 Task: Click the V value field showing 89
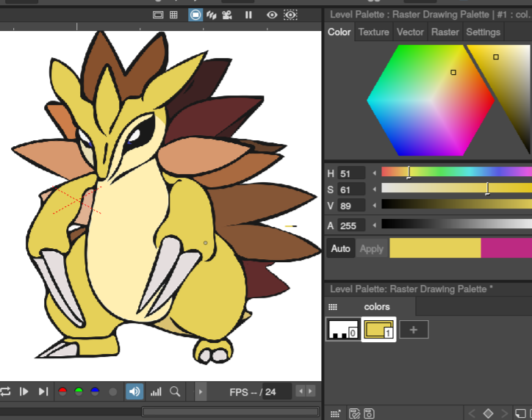352,206
